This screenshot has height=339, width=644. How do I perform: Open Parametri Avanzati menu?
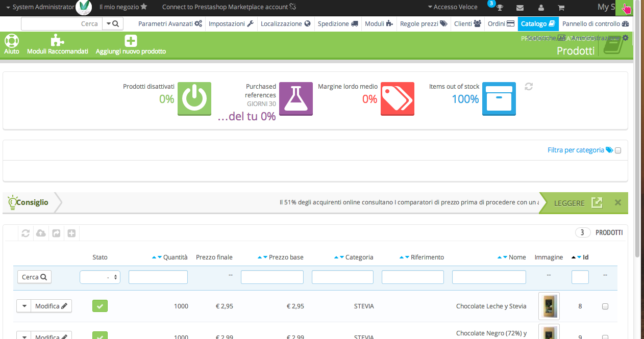[x=170, y=23]
